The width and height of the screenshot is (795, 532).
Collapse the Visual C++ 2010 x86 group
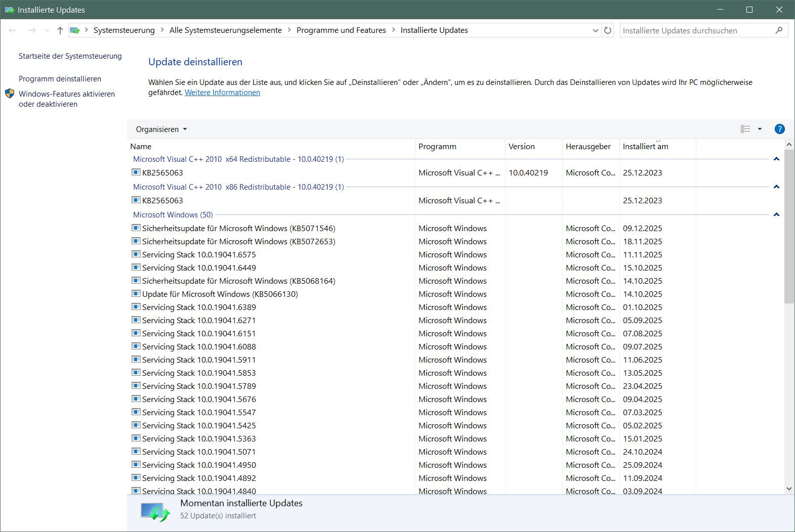(x=776, y=187)
